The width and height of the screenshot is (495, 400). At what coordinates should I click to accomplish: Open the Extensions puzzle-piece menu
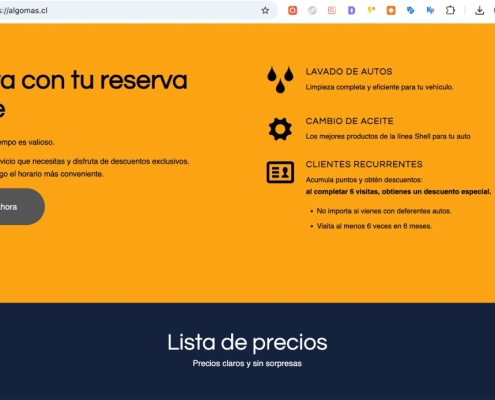coord(450,11)
